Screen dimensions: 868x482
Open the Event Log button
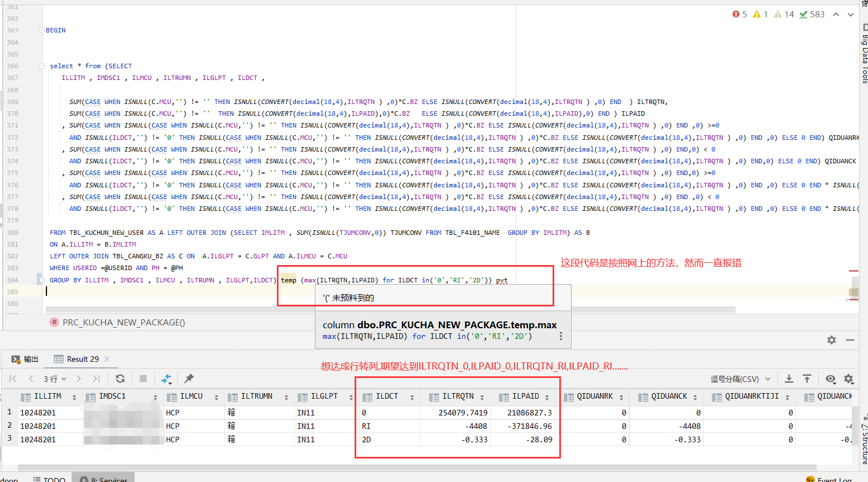[x=829, y=479]
